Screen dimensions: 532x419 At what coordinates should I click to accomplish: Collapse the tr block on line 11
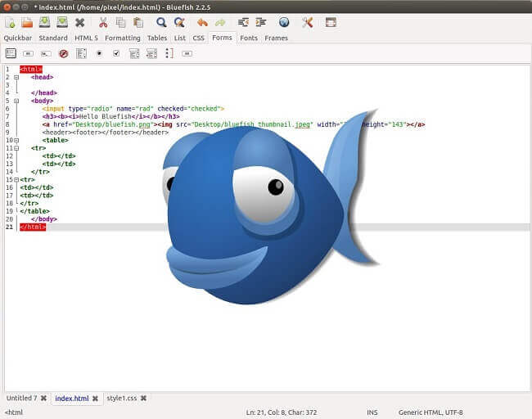[x=16, y=148]
